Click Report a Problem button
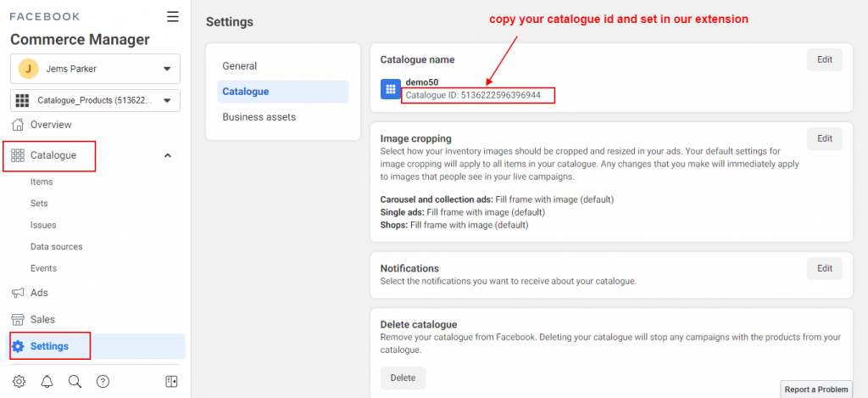The height and width of the screenshot is (398, 868). (816, 390)
